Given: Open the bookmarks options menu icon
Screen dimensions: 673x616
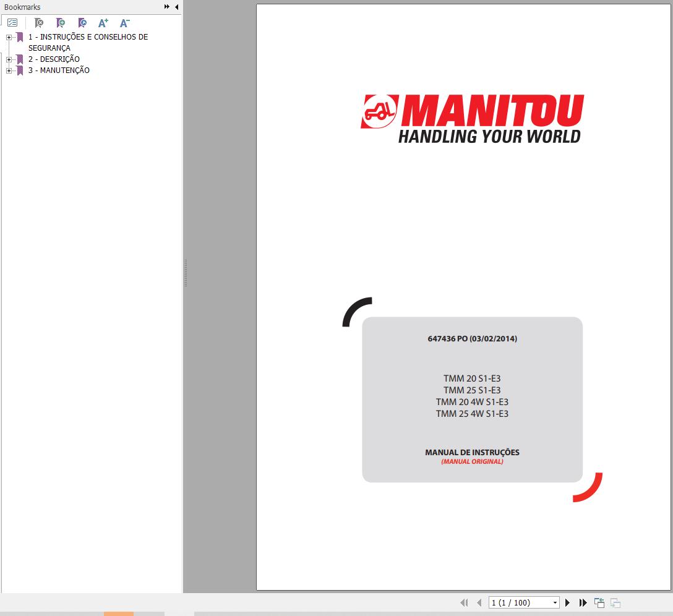Looking at the screenshot, I should point(12,23).
